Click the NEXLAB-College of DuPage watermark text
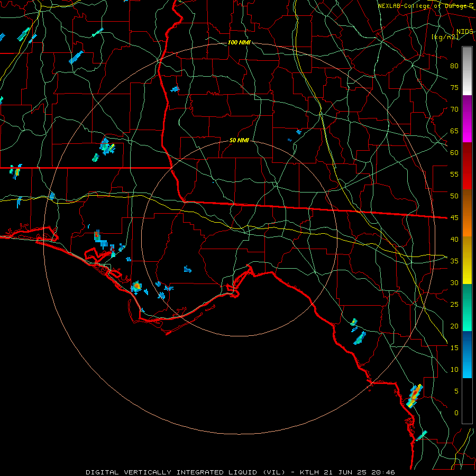The height and width of the screenshot is (476, 476). pyautogui.click(x=426, y=6)
